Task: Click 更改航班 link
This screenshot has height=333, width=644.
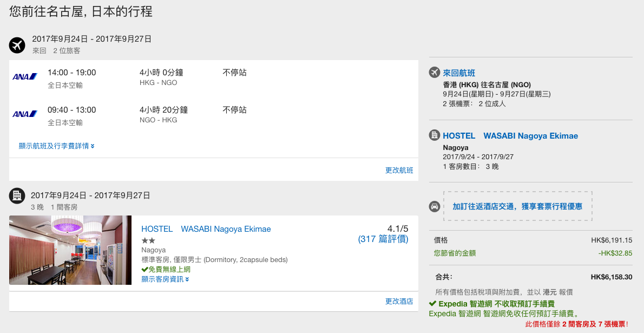Action: 399,170
